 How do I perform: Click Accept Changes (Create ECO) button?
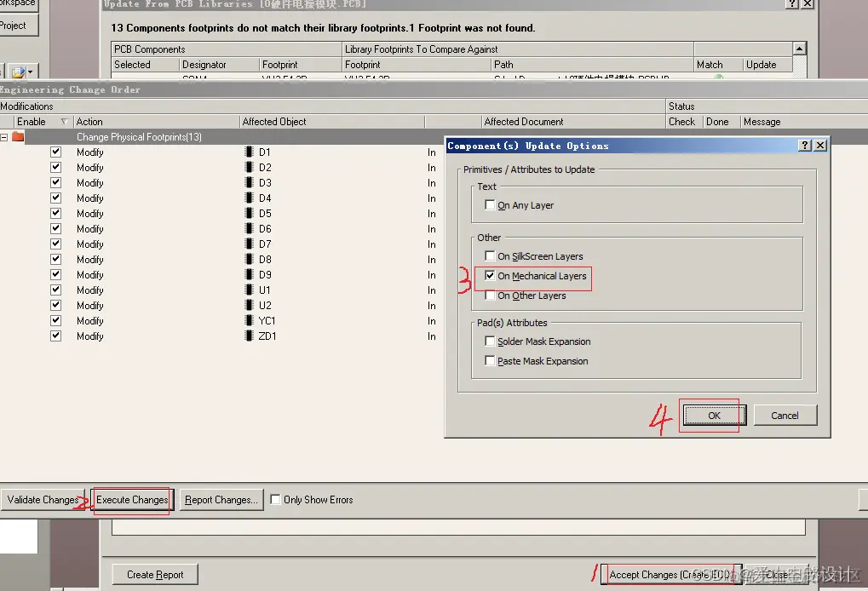tap(671, 575)
